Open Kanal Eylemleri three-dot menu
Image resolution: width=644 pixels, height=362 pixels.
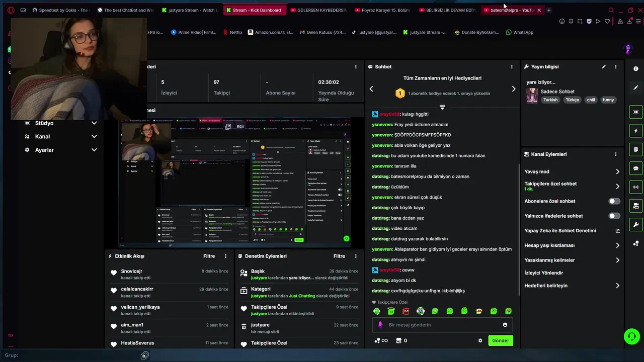coord(615,154)
